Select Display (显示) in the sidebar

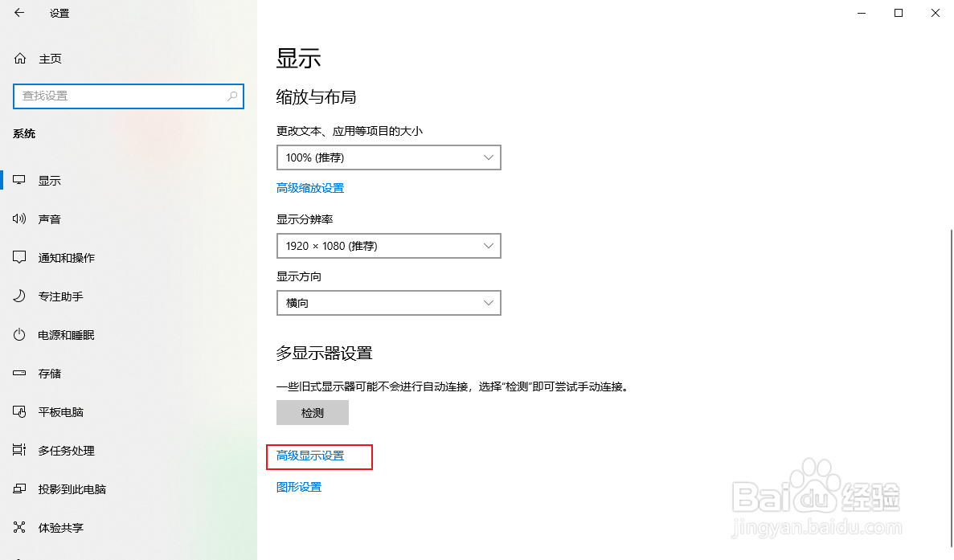49,181
